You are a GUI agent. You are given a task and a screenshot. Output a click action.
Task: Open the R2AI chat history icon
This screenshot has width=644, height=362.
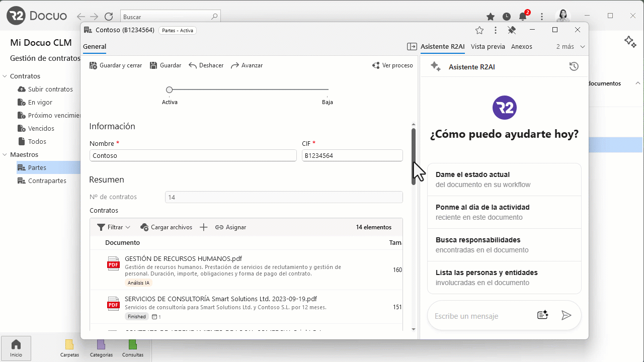pyautogui.click(x=574, y=66)
